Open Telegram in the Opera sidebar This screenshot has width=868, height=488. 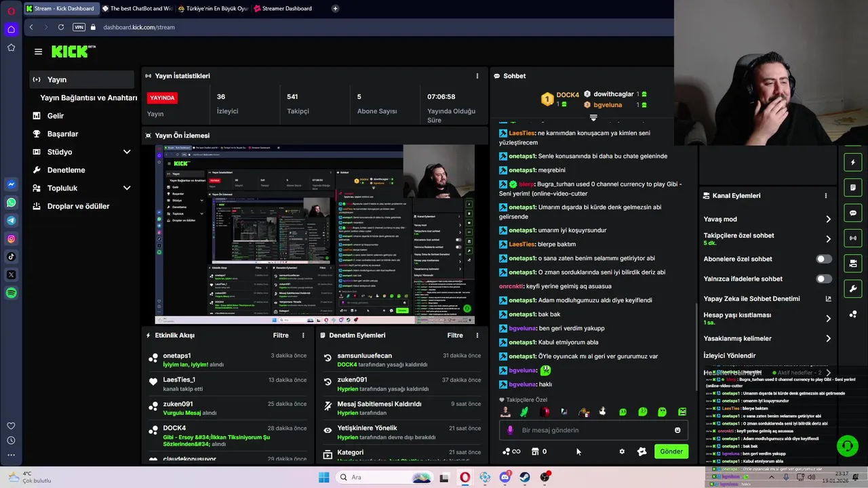click(x=11, y=220)
